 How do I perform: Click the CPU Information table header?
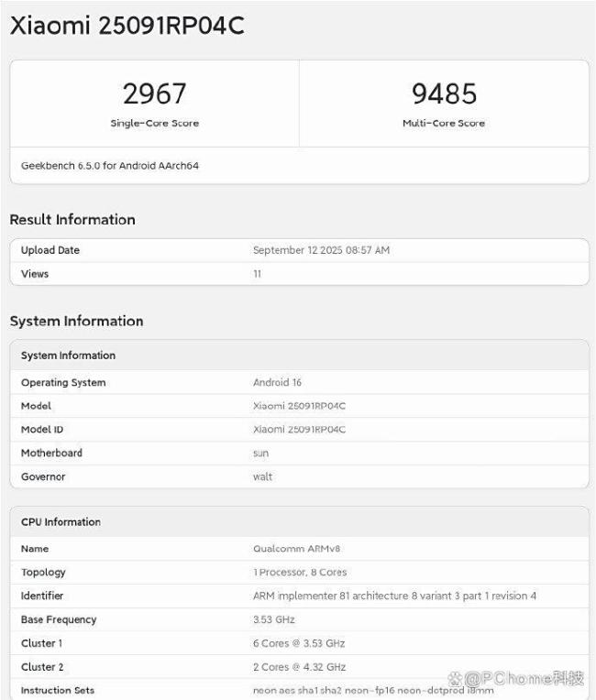[61, 522]
